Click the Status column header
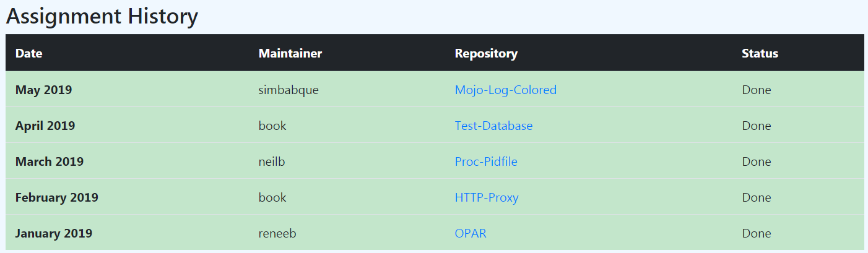This screenshot has height=253, width=868. tap(760, 53)
